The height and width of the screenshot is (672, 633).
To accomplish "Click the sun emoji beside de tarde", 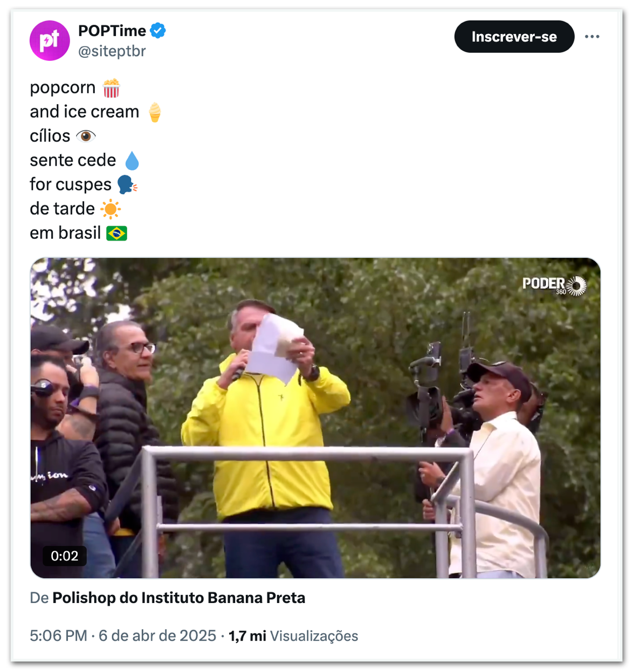I will point(111,209).
